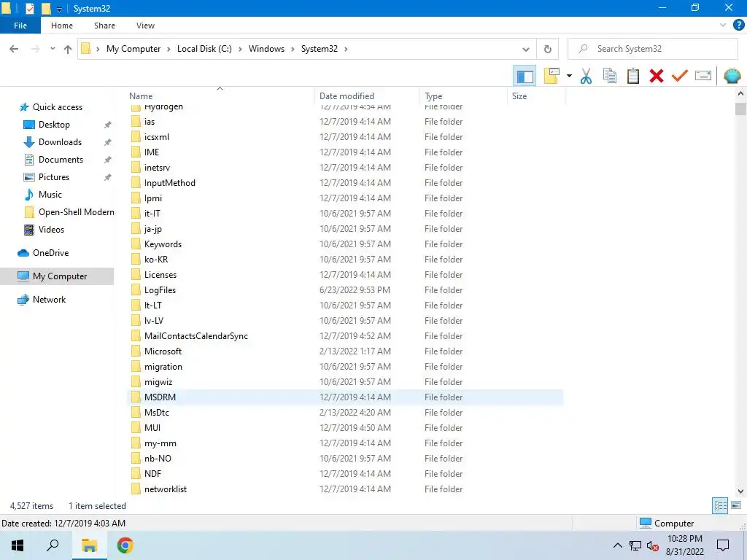The image size is (747, 560).
Task: Sort by the Name column header
Action: [220, 96]
